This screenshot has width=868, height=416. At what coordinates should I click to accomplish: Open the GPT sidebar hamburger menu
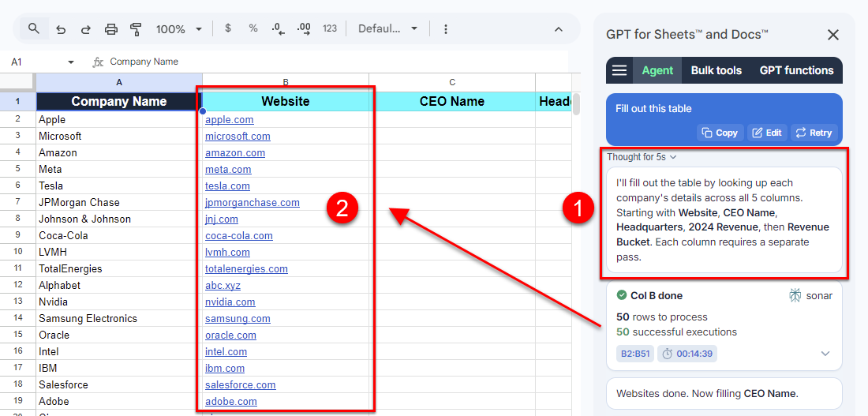(619, 70)
